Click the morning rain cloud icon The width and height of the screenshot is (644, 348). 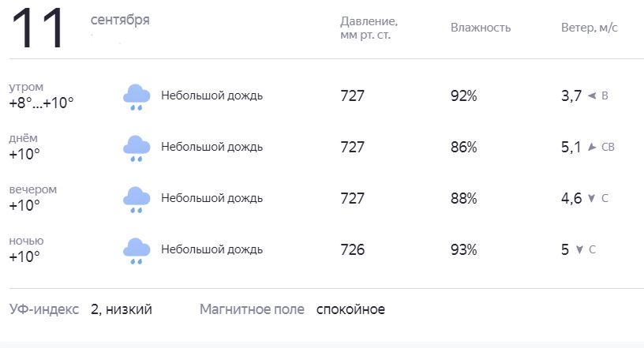tap(137, 97)
